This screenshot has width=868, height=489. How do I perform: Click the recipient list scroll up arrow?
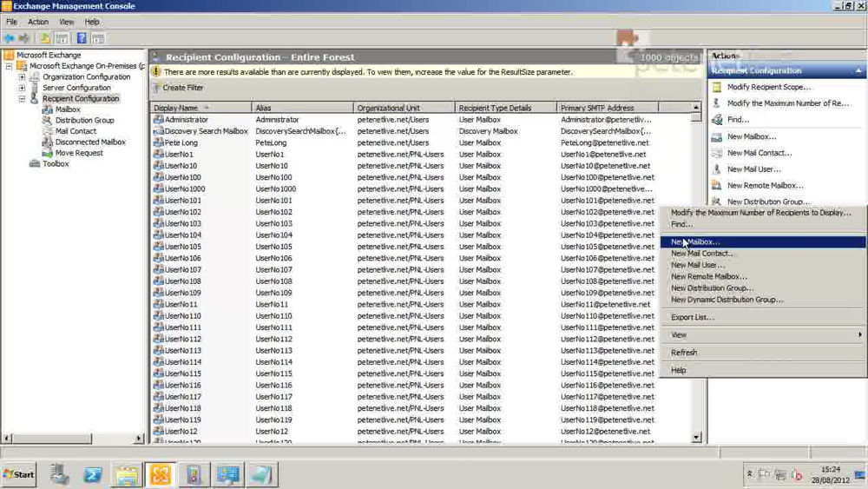(696, 108)
